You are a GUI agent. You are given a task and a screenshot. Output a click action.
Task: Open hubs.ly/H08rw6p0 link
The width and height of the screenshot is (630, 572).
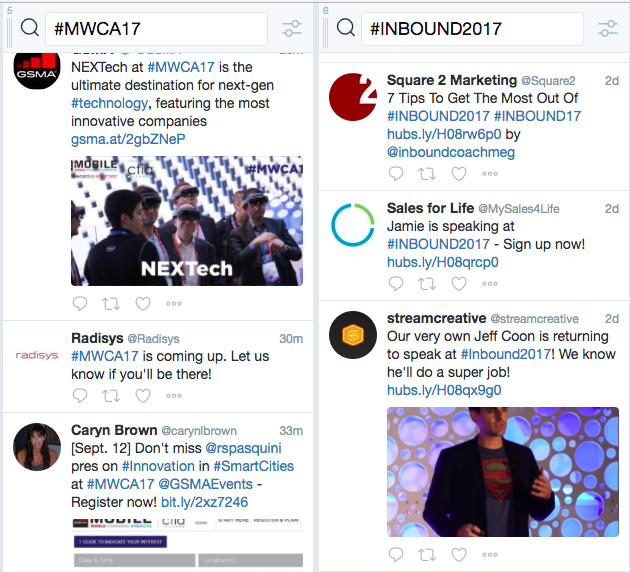click(444, 134)
